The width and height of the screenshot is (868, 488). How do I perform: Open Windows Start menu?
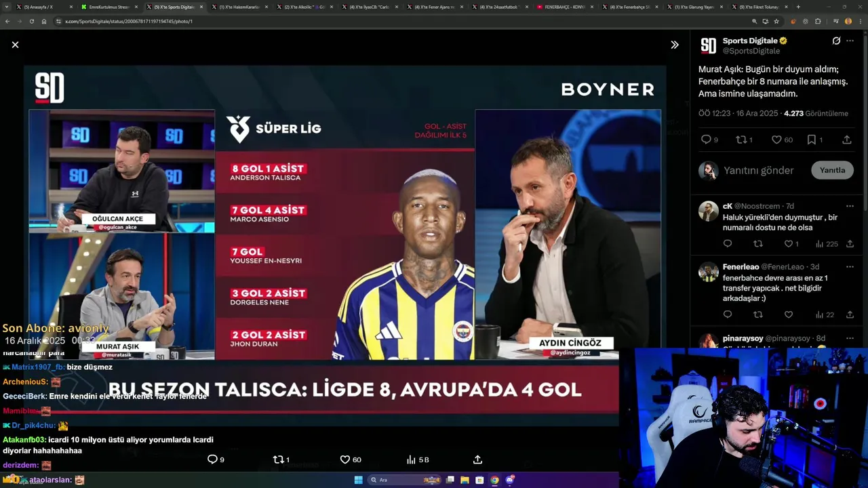coord(358,480)
